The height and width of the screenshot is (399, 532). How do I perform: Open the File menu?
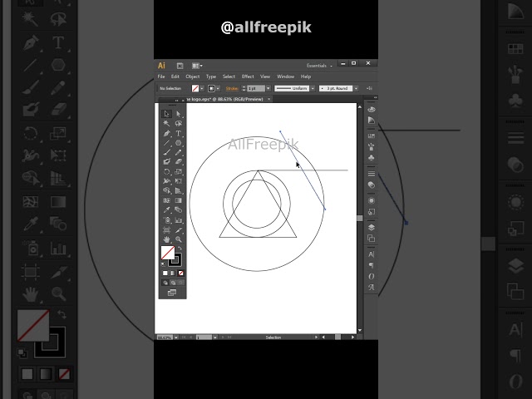coord(161,76)
